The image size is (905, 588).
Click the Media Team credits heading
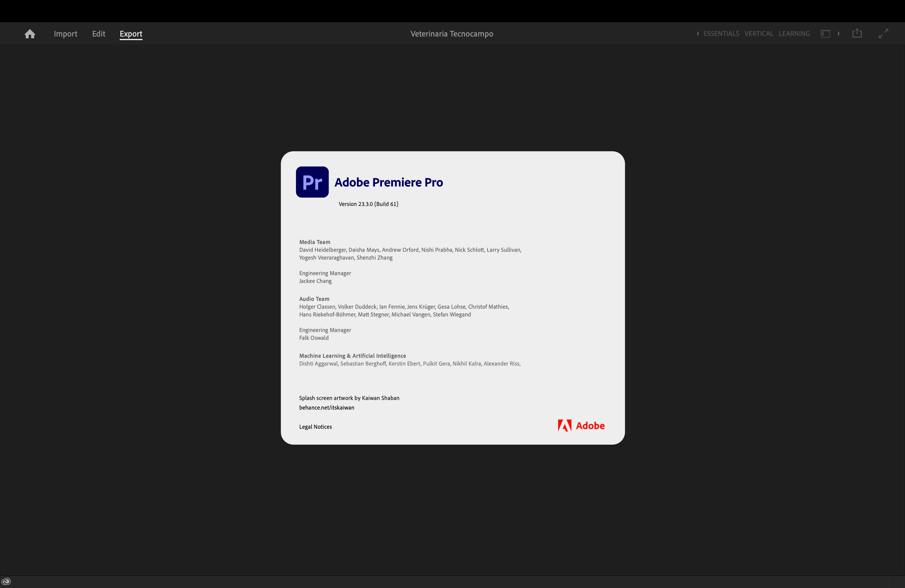[x=315, y=242]
